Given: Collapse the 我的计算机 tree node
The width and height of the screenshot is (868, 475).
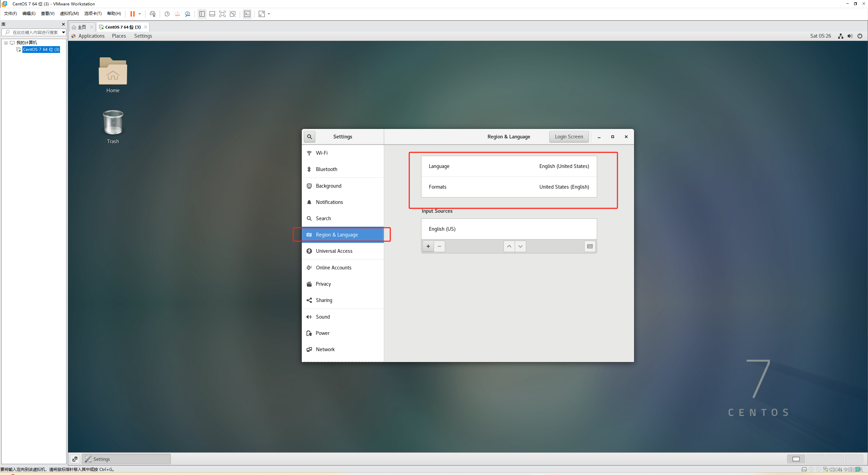Looking at the screenshot, I should (x=6, y=43).
